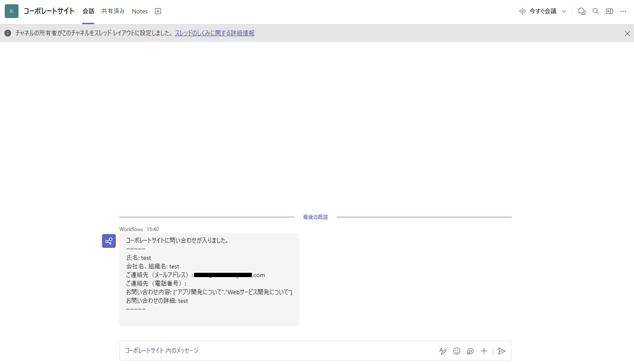Open the emoji picker

pos(456,351)
